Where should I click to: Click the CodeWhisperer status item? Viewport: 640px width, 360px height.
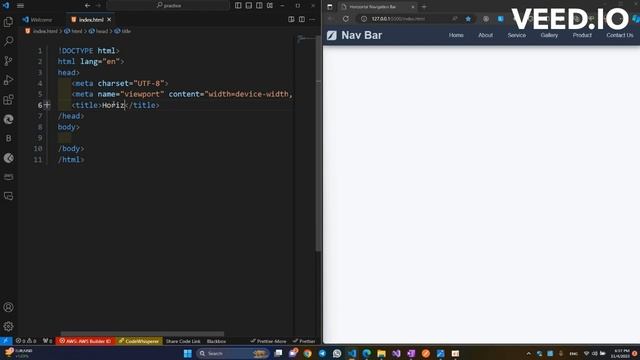(x=139, y=341)
